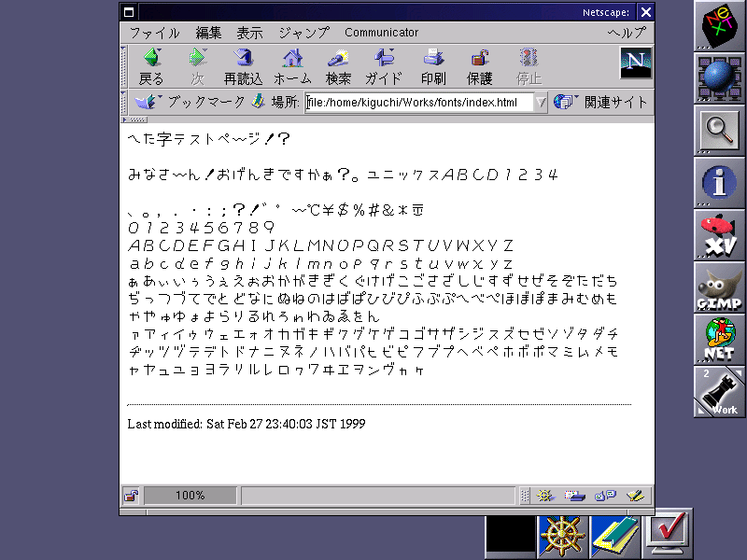747x560 pixels.
Task: Click the red checkmark monitor appicon
Action: point(667,534)
